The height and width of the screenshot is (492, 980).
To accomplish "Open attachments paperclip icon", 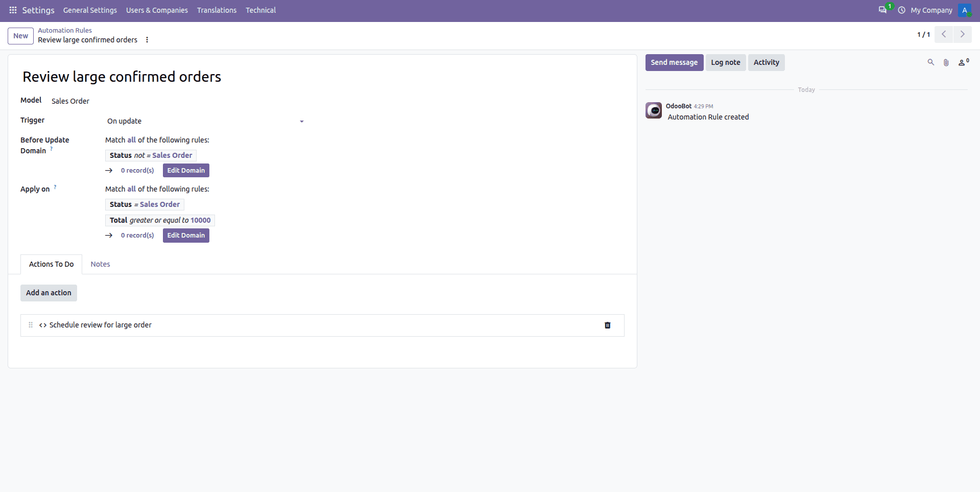I will (946, 62).
